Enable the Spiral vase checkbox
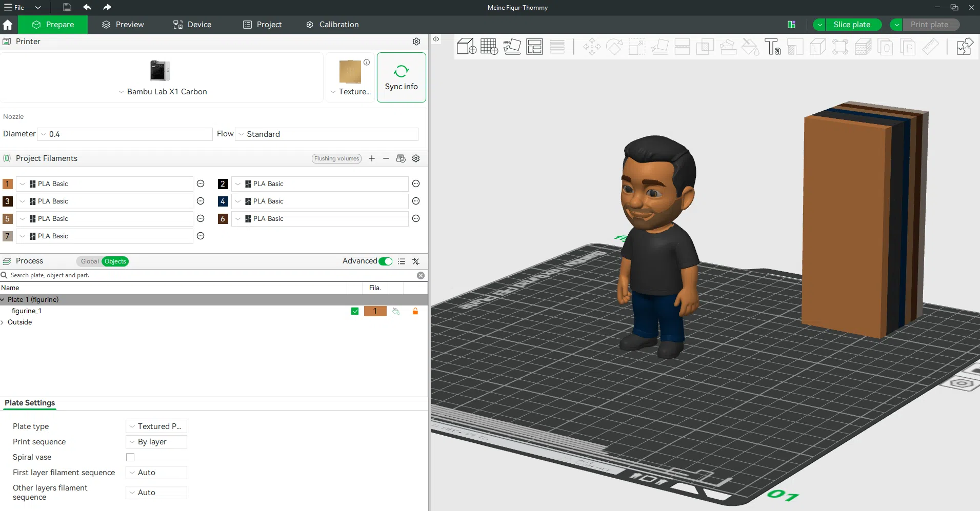Image resolution: width=980 pixels, height=511 pixels. pyautogui.click(x=130, y=457)
